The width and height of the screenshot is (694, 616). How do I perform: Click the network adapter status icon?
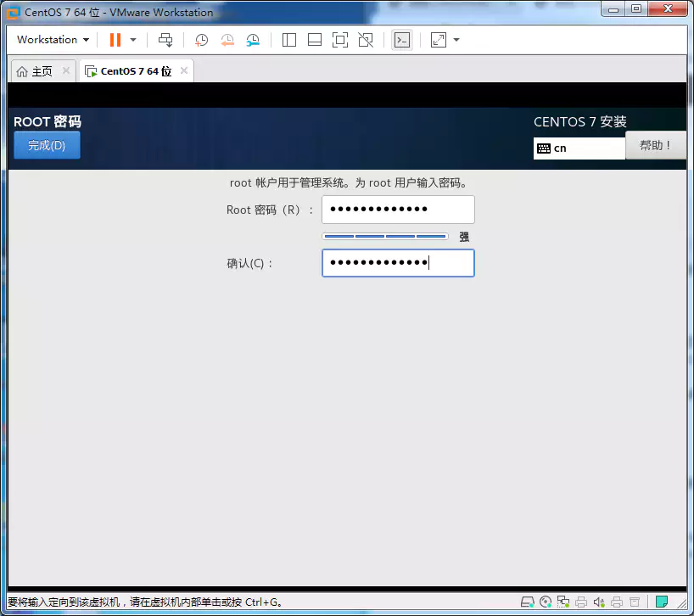pos(563,601)
